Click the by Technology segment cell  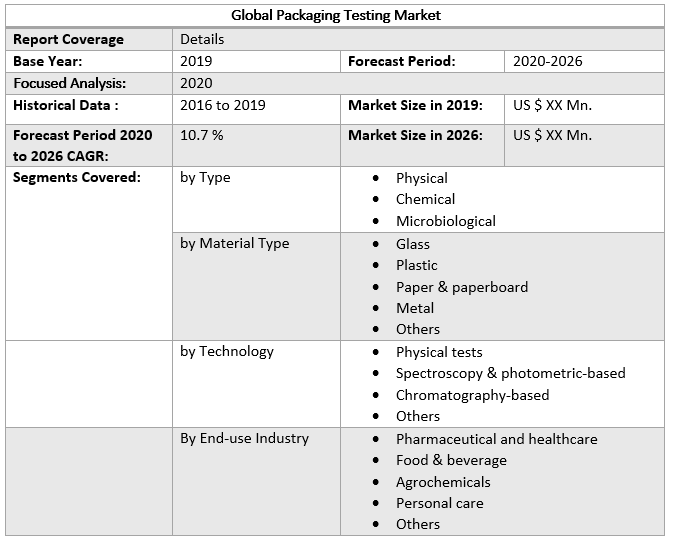pyautogui.click(x=227, y=351)
